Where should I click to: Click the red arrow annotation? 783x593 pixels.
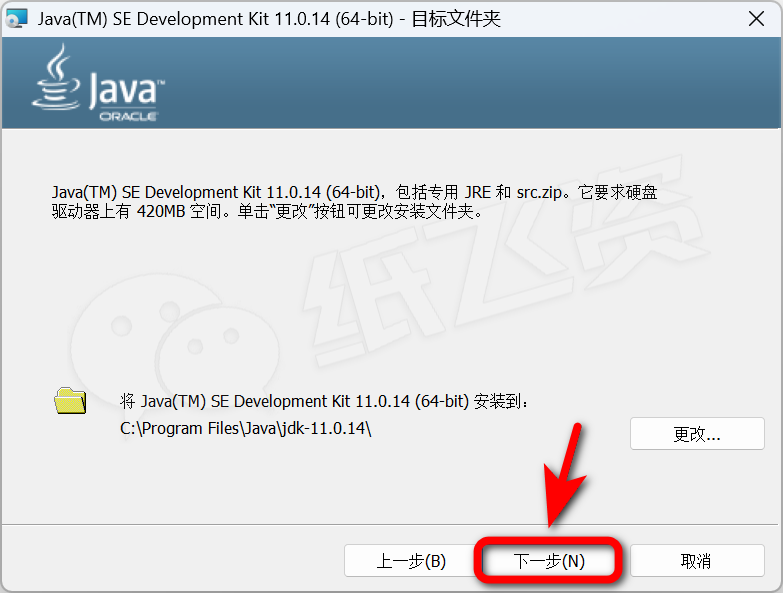tap(566, 474)
